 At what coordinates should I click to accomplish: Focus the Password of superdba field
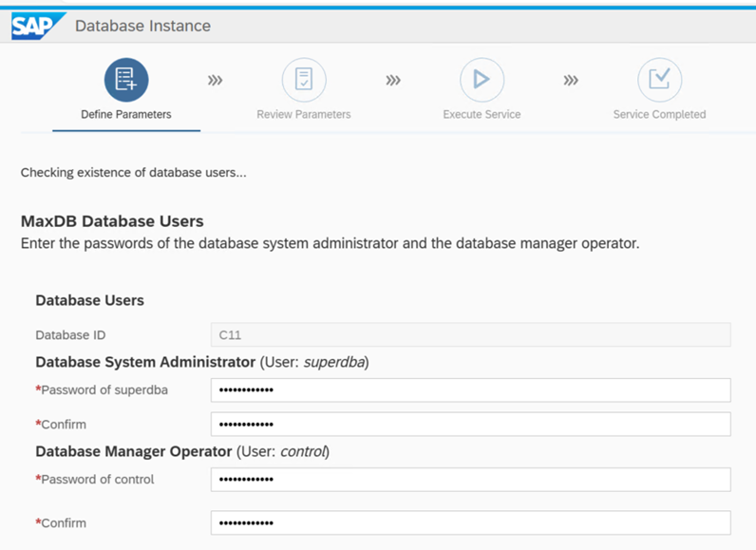point(470,390)
